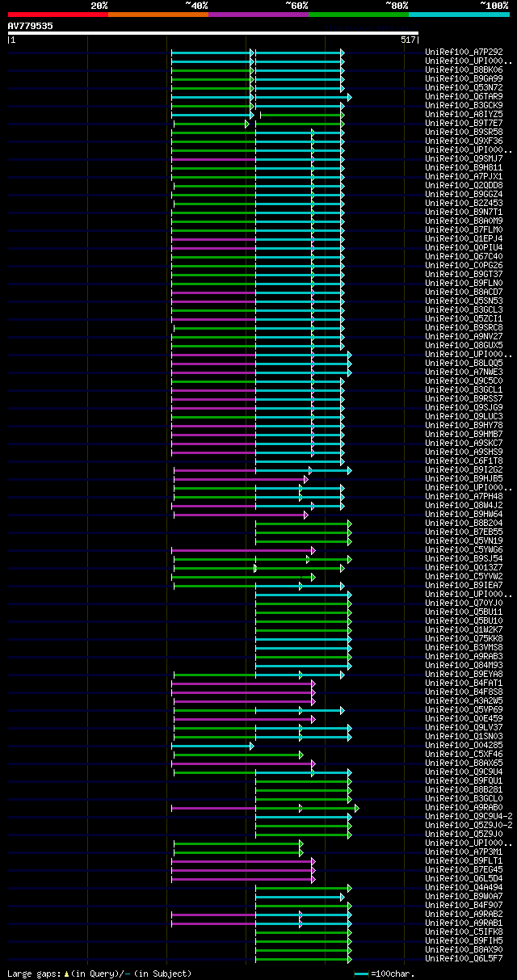Pick the UniRef100_B9GT37 hit name
Screen dimensions: 517x980
click(x=465, y=274)
